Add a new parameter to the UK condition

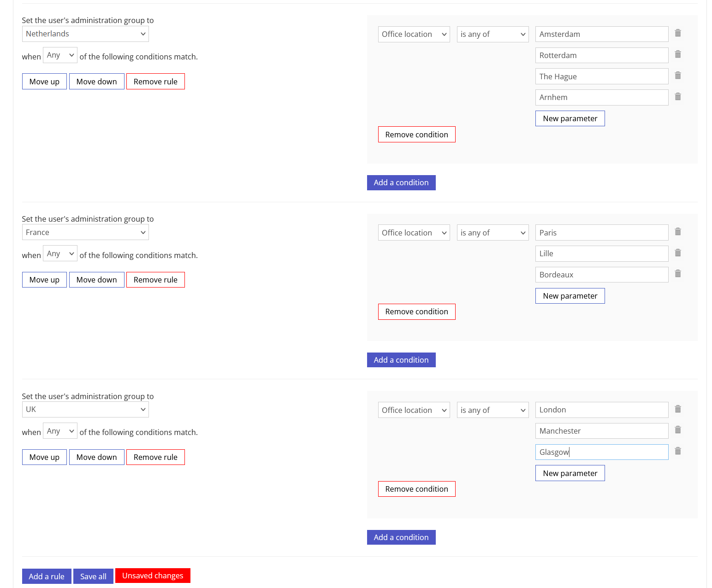pyautogui.click(x=570, y=473)
